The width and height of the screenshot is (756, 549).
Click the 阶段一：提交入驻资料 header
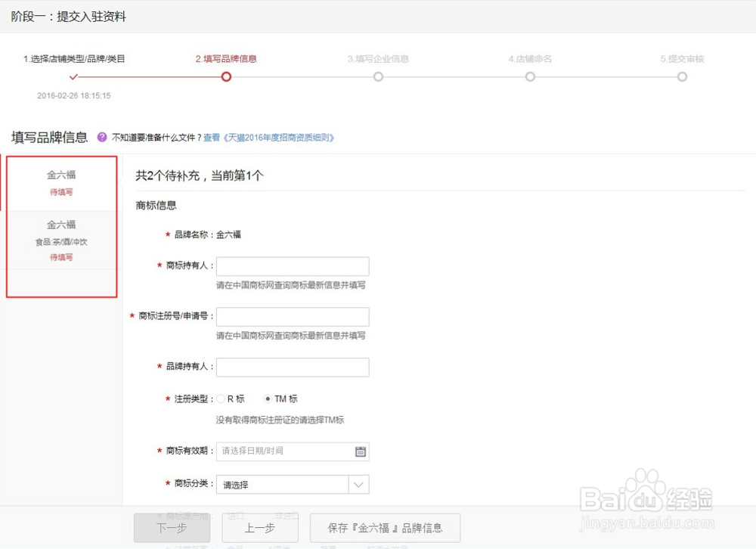[x=69, y=17]
